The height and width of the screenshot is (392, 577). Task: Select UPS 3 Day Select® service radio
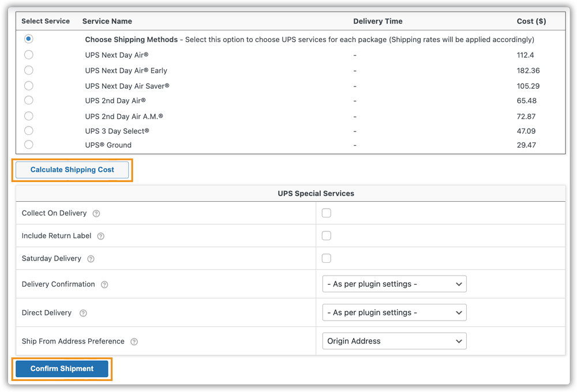coord(28,130)
